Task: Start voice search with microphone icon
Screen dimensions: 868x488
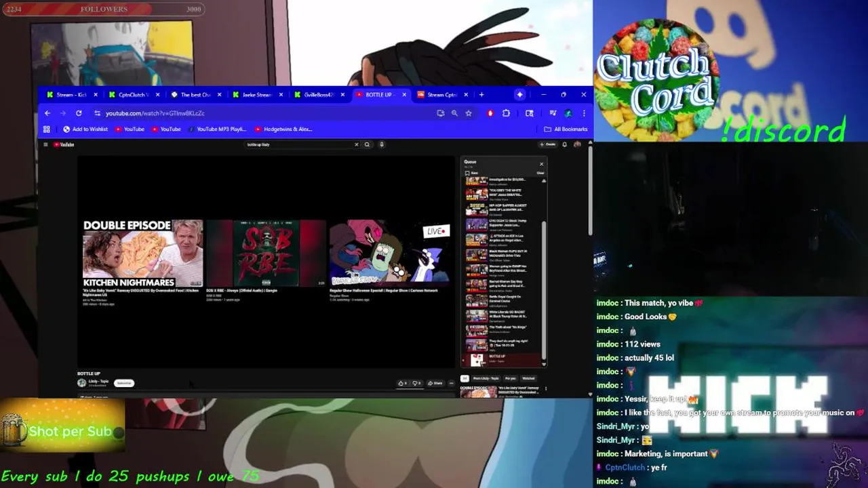Action: (x=382, y=144)
